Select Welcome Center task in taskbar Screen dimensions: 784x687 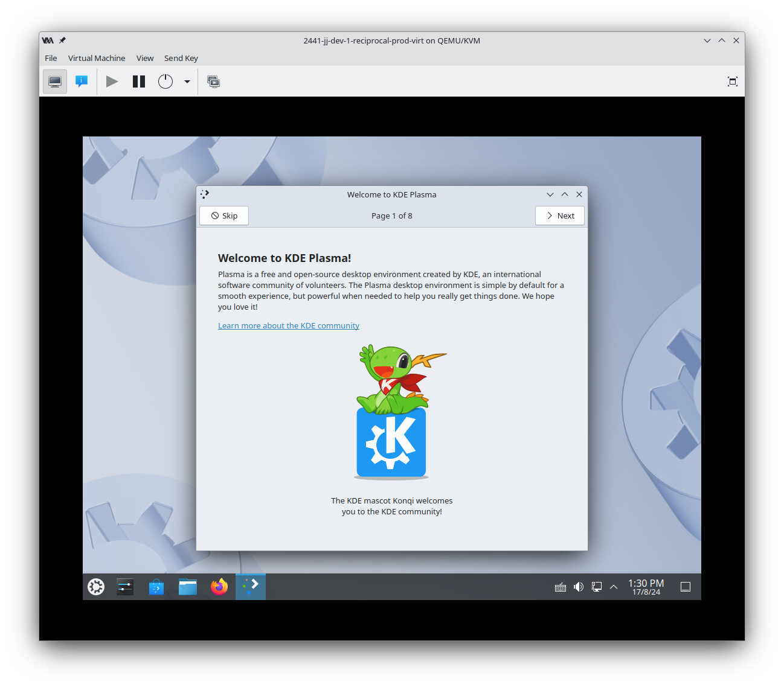click(251, 587)
